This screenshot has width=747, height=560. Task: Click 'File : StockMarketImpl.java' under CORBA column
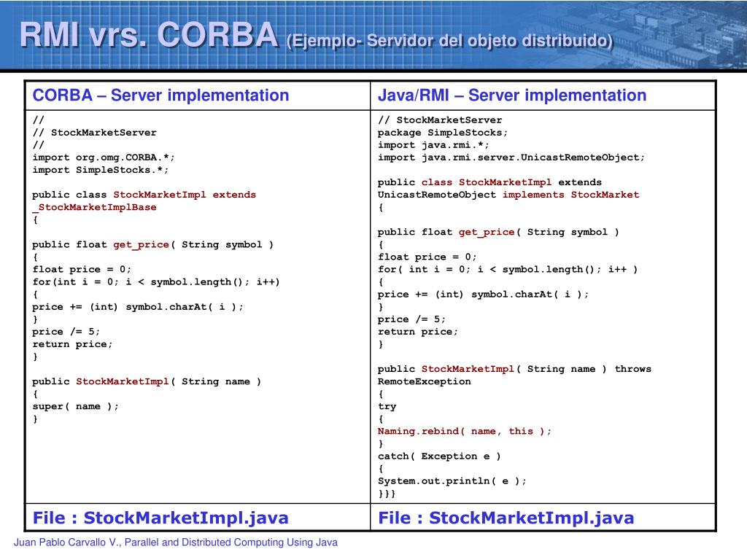[x=160, y=518]
